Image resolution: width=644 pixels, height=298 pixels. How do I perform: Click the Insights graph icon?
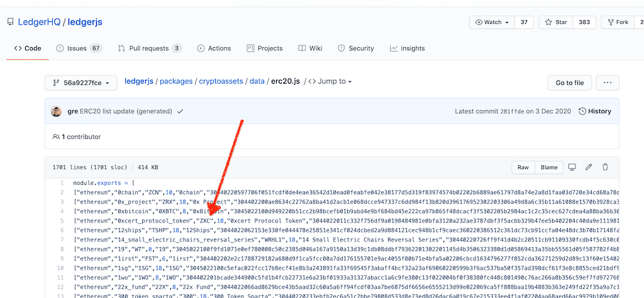(394, 48)
